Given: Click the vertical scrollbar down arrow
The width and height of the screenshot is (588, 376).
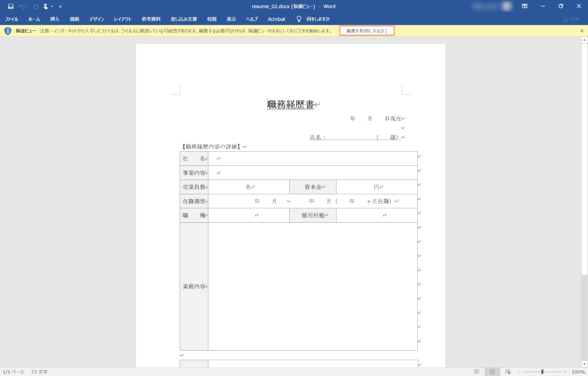Looking at the screenshot, I should [x=584, y=364].
